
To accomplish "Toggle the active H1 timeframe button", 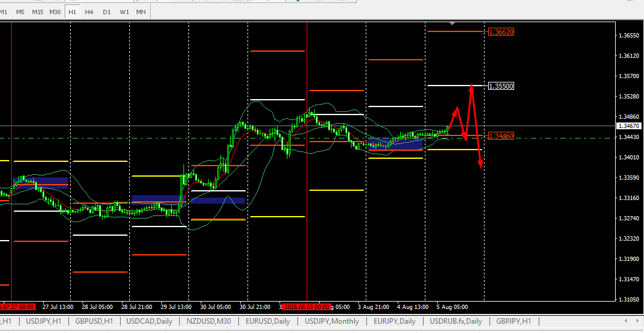I will (x=72, y=12).
